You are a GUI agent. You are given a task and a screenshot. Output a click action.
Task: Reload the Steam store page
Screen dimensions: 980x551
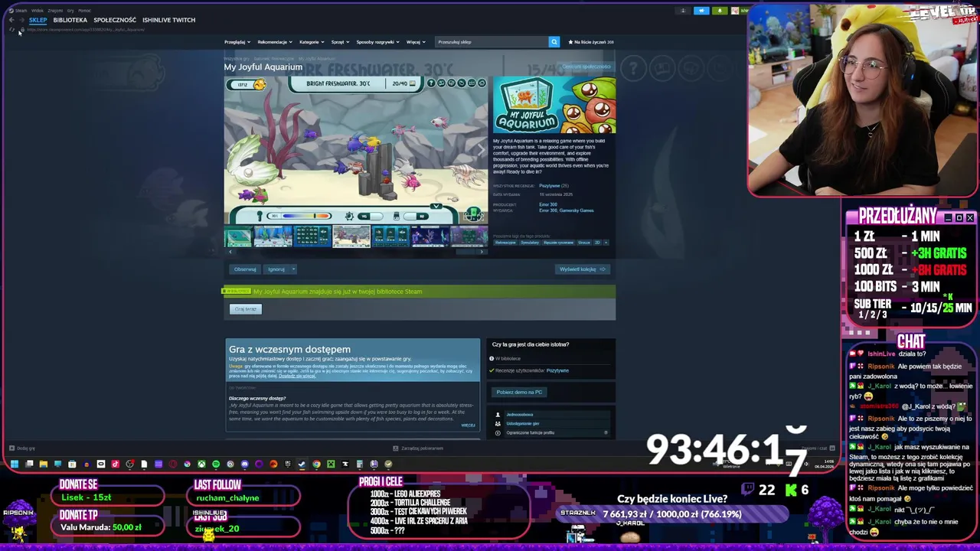click(x=11, y=30)
